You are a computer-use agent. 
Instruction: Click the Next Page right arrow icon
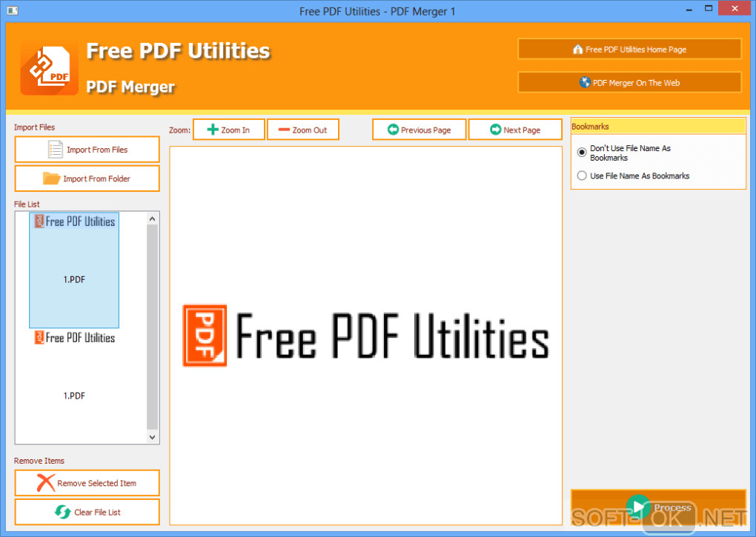496,130
